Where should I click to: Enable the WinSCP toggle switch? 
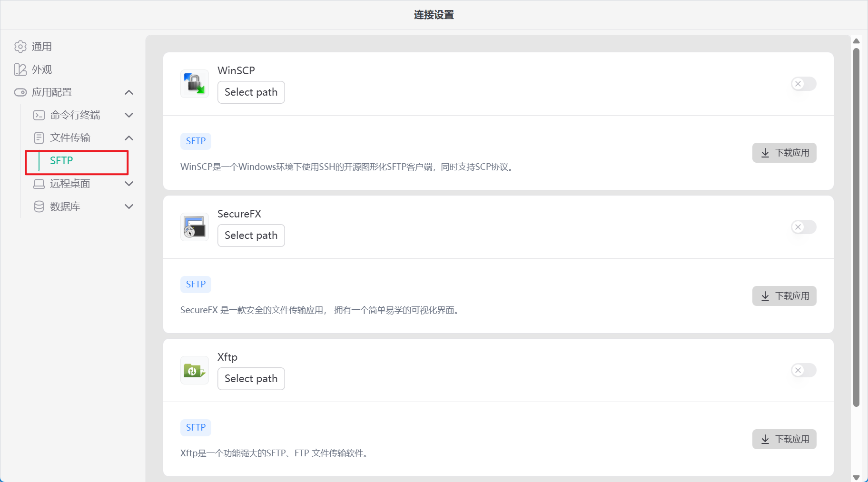[803, 84]
